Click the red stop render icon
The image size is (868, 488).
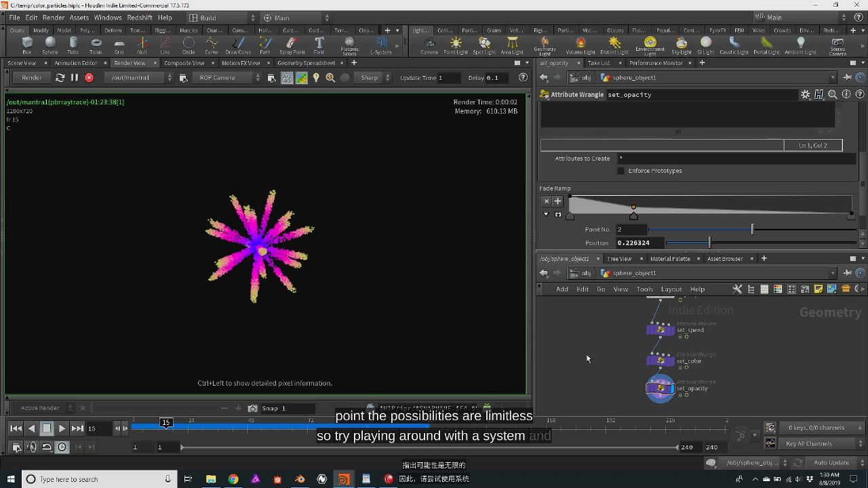(x=89, y=78)
